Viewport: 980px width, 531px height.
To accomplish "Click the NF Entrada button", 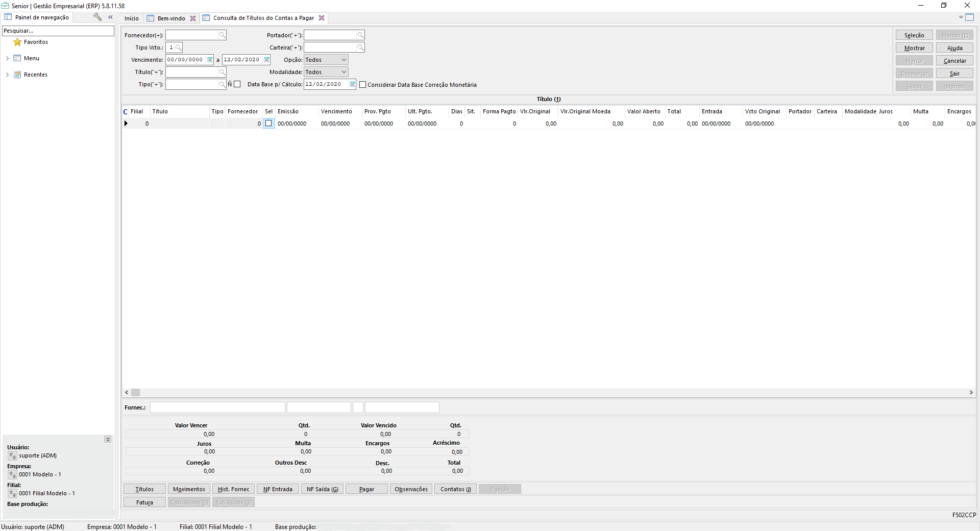I will (x=278, y=489).
